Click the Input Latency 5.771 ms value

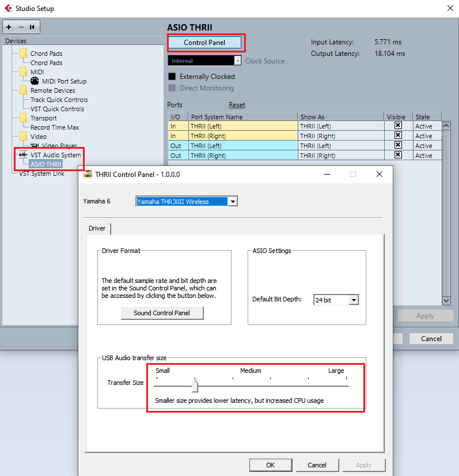tap(388, 42)
